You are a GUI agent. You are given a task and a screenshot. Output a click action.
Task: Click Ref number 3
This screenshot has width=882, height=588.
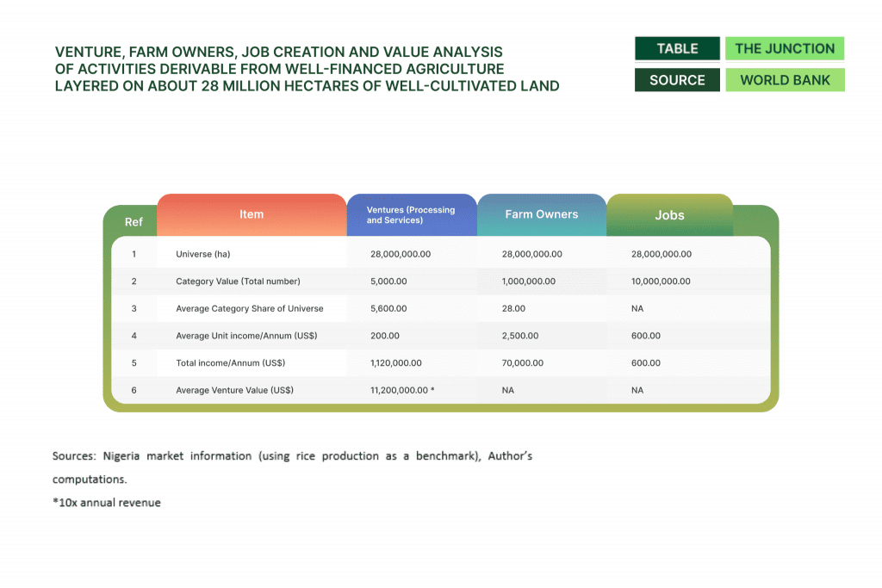pyautogui.click(x=134, y=308)
